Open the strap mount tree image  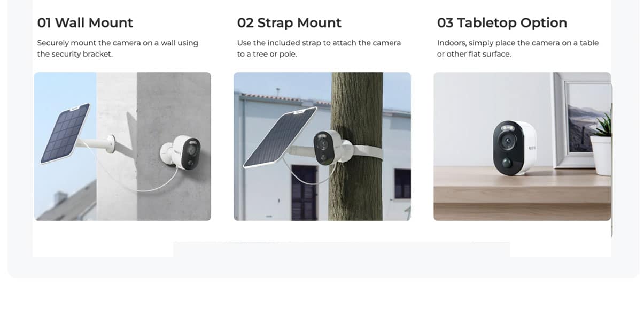(x=322, y=147)
